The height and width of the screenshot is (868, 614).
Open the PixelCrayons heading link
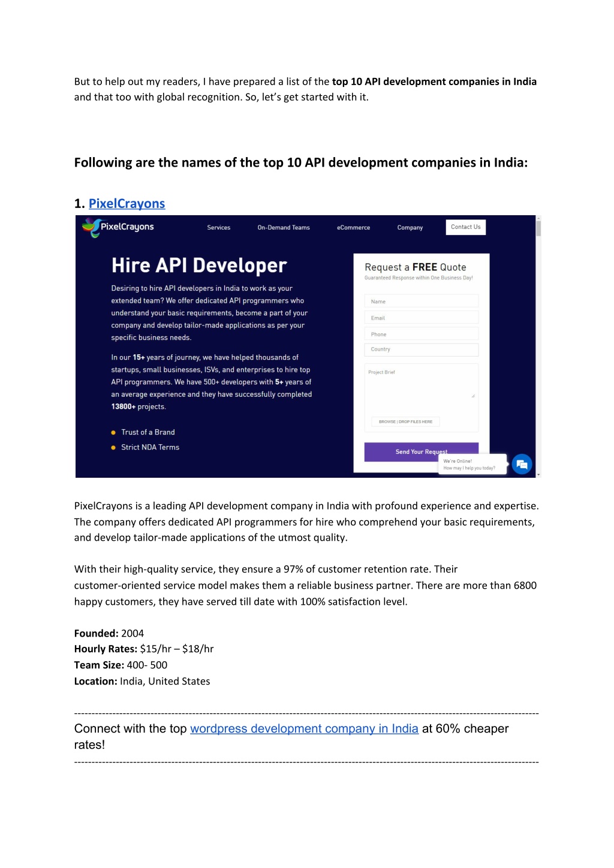(x=127, y=204)
